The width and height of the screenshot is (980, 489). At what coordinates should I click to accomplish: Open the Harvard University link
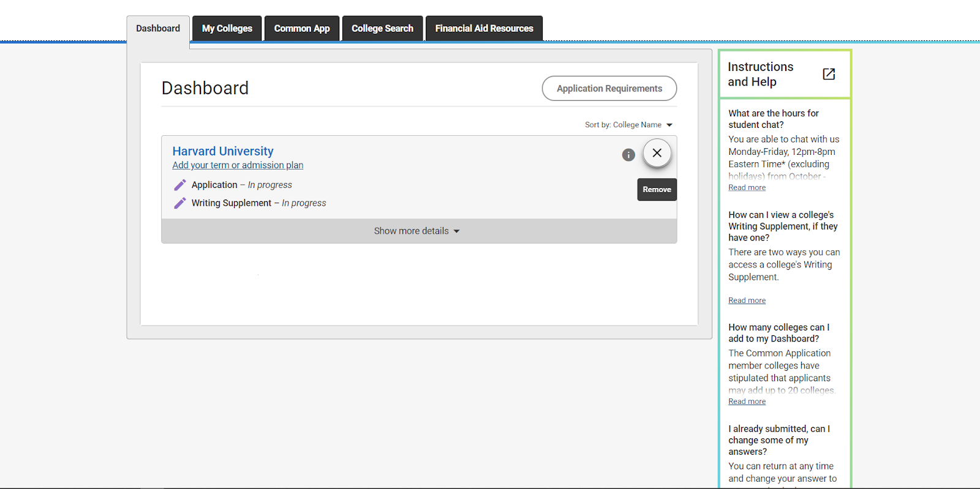[223, 151]
